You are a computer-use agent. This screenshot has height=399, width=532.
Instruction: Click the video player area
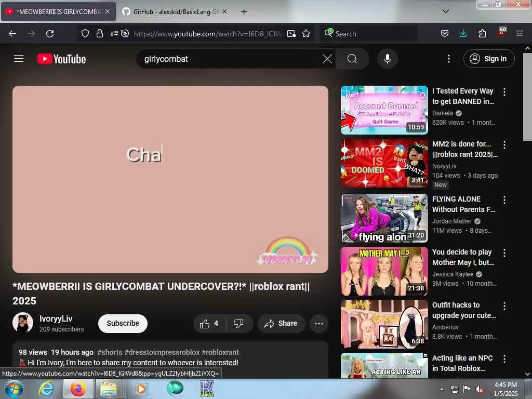click(x=170, y=179)
